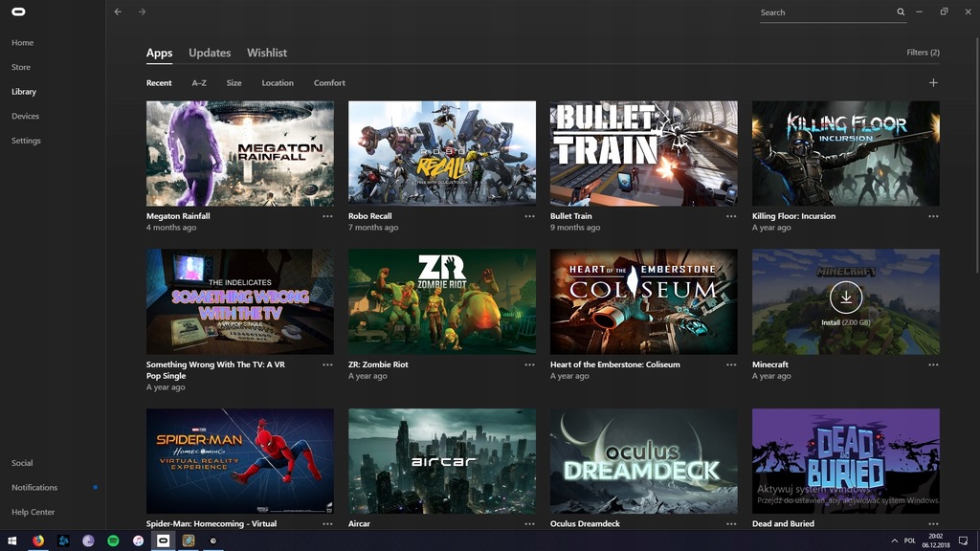Open the Bullet Train three-dots menu
Image resolution: width=980 pixels, height=551 pixels.
click(731, 216)
